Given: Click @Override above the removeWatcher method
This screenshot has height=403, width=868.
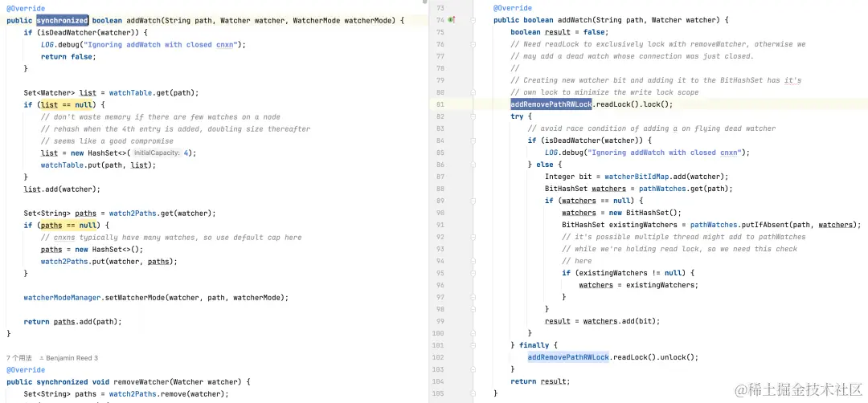Looking at the screenshot, I should [x=26, y=370].
